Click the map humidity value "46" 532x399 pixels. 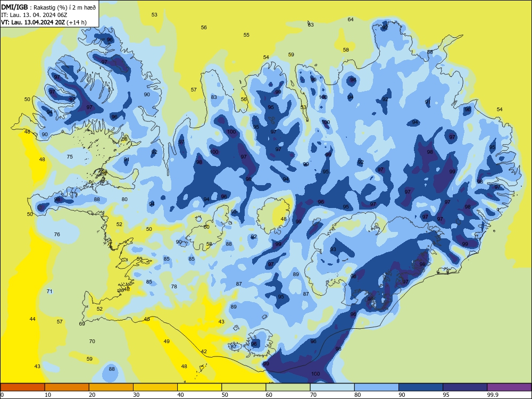coord(147,319)
